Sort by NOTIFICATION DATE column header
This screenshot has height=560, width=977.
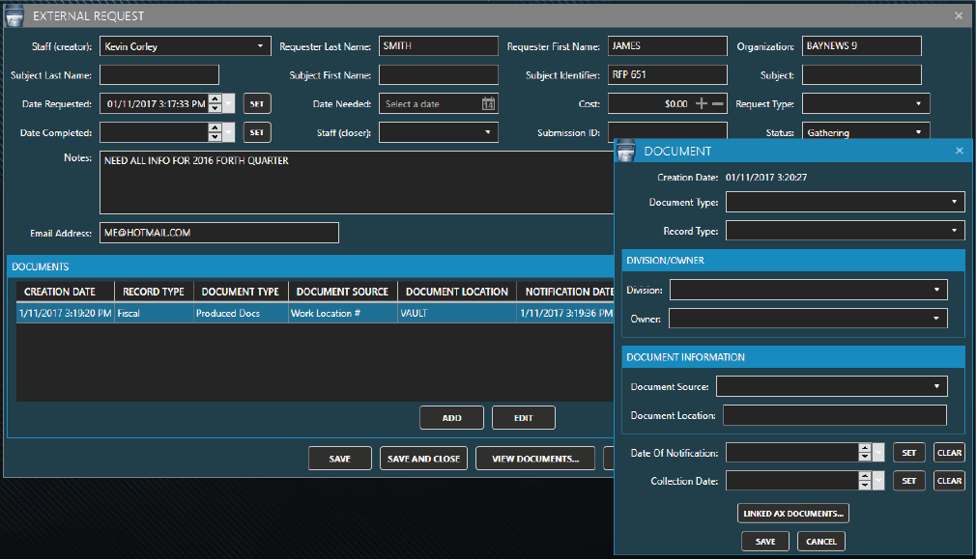click(x=565, y=292)
